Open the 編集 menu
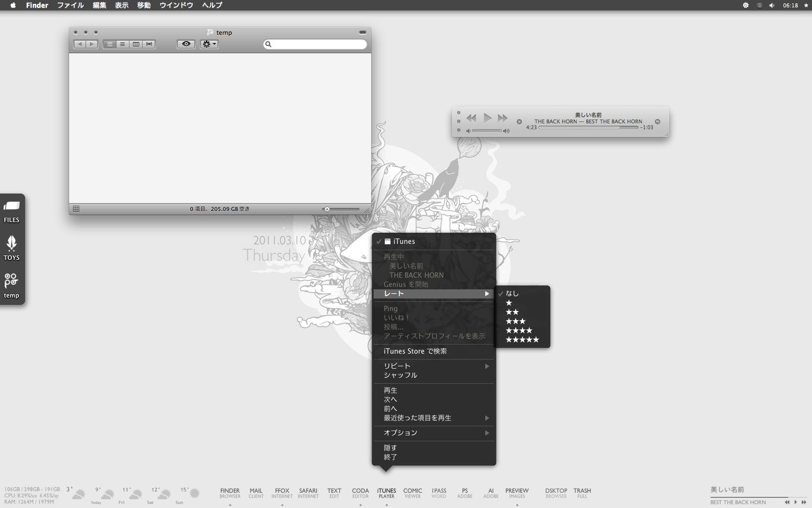The image size is (812, 508). [100, 5]
